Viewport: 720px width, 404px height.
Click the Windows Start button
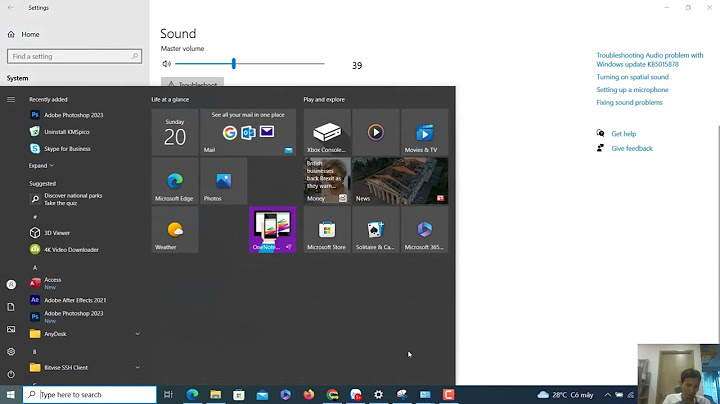tap(11, 394)
